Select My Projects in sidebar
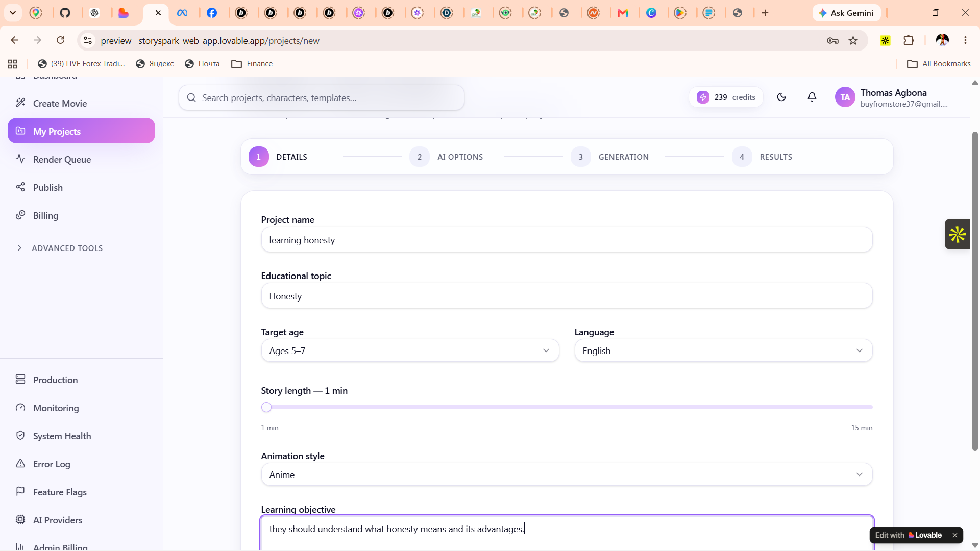The image size is (980, 551). (x=81, y=131)
